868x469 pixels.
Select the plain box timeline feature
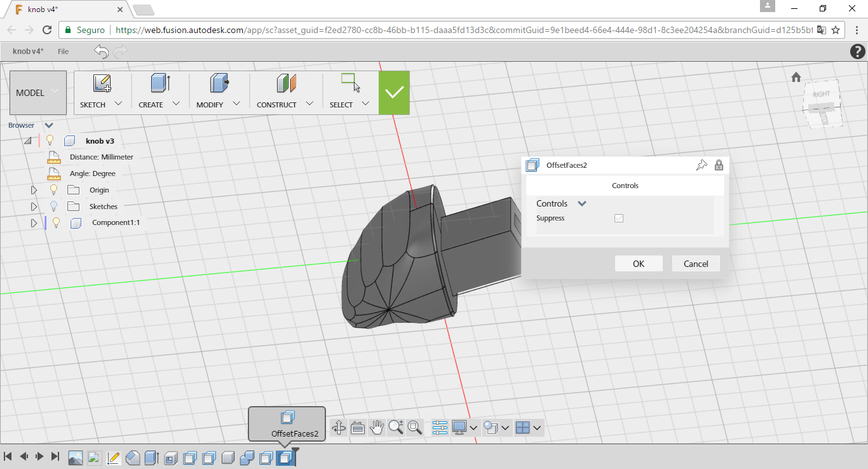[227, 458]
